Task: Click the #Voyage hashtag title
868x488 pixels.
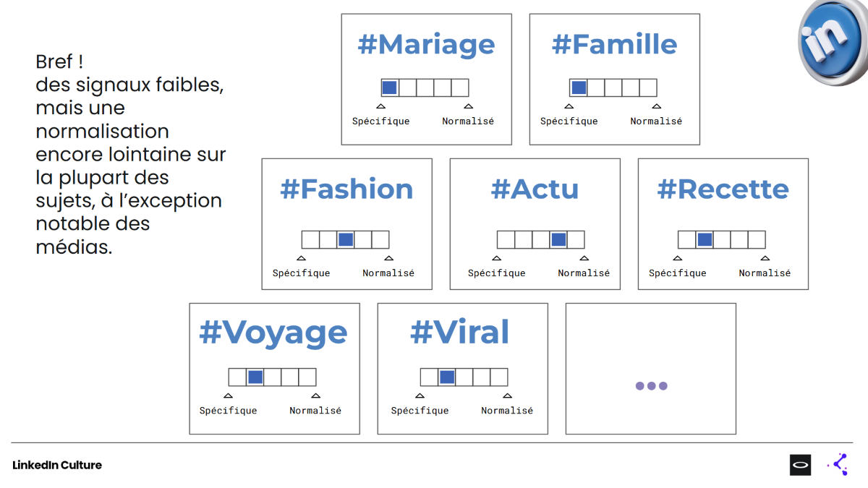Action: [273, 334]
